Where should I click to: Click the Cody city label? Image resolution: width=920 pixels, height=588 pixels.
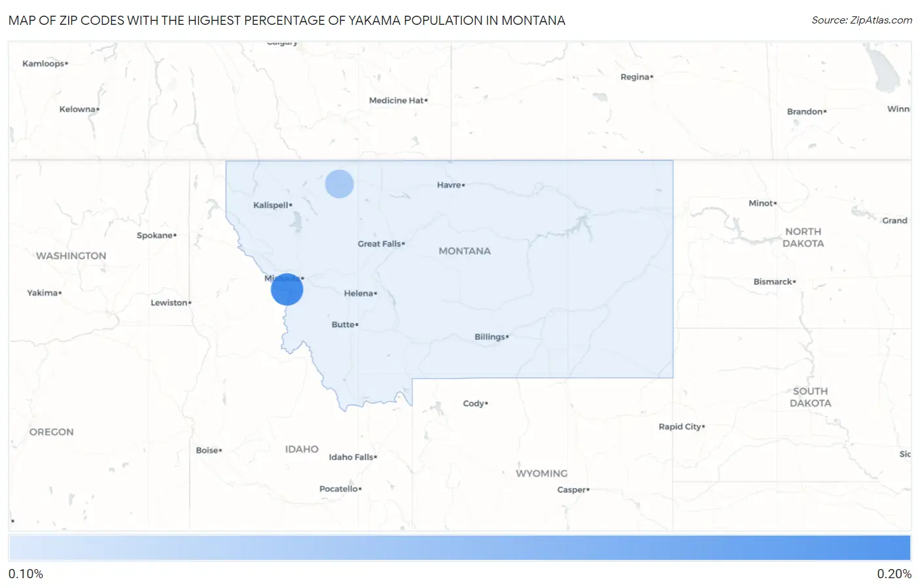tap(476, 404)
